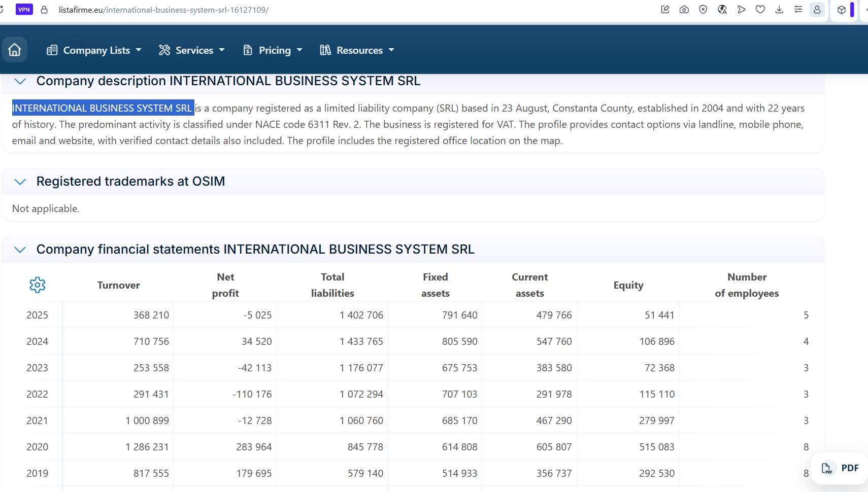Click the 2019 year row label
Screen dimensions: 868x492
pos(37,473)
